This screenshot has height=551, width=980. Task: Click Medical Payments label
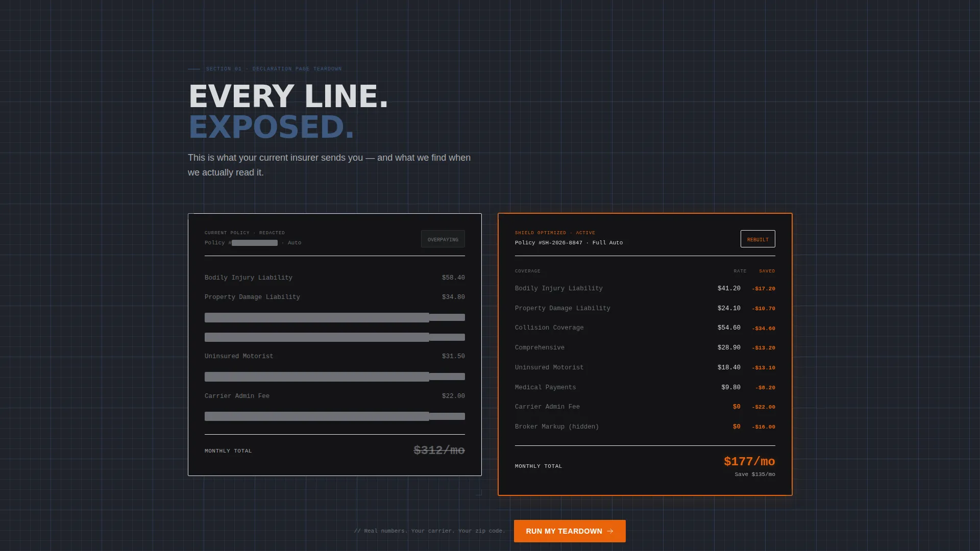tap(545, 388)
